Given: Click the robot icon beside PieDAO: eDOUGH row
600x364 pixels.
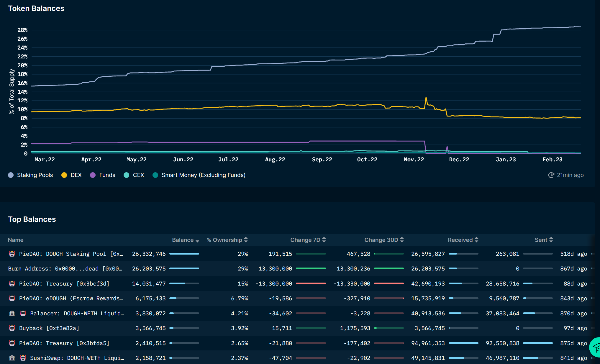Looking at the screenshot, I should point(12,298).
